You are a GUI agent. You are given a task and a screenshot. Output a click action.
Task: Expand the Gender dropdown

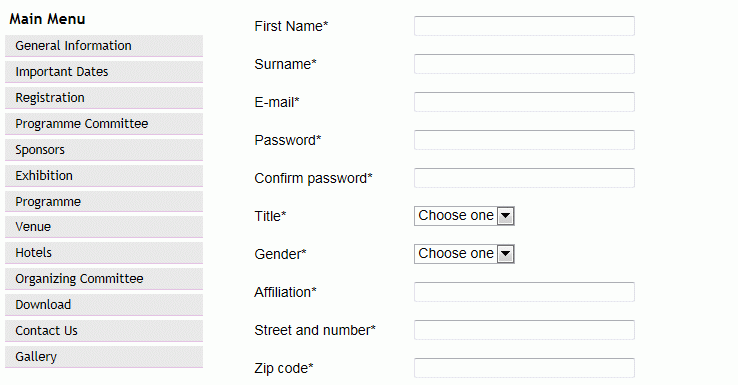[464, 254]
